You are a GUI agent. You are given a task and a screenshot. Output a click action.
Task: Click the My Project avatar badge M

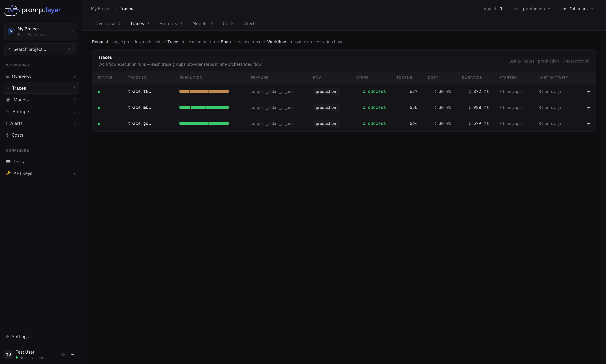(11, 32)
